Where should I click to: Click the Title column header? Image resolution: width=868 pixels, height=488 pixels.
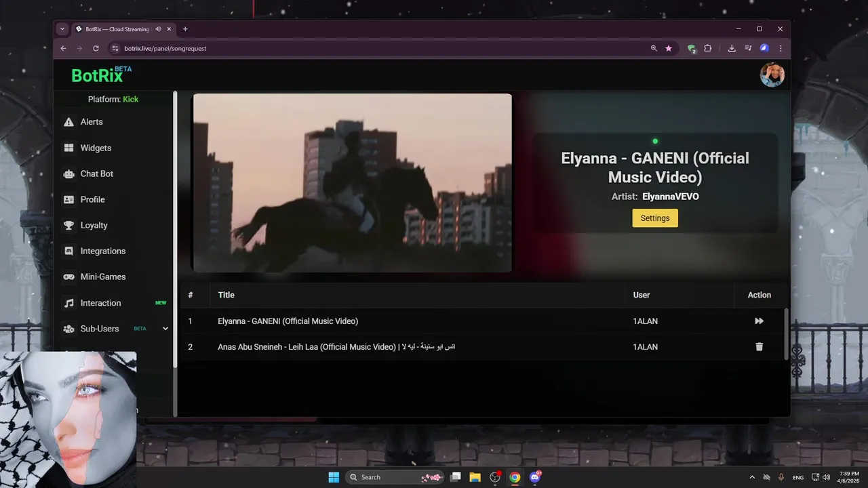point(226,295)
